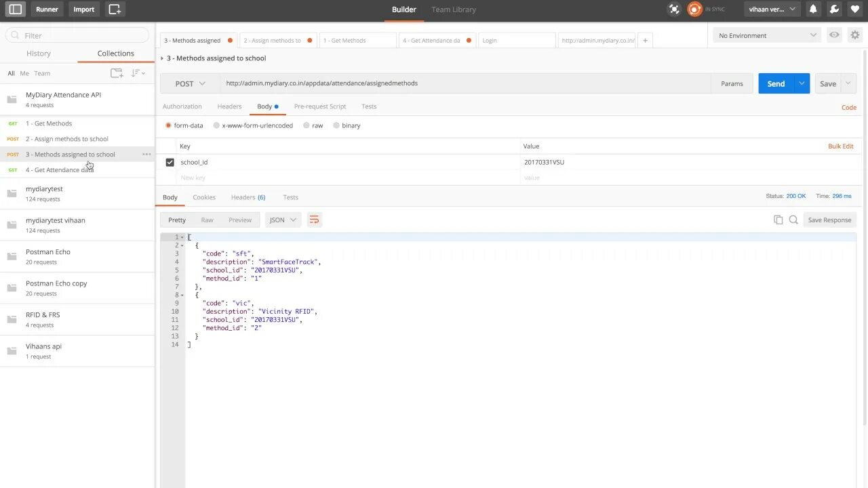Open request Headers tab
This screenshot has height=488, width=868.
229,106
